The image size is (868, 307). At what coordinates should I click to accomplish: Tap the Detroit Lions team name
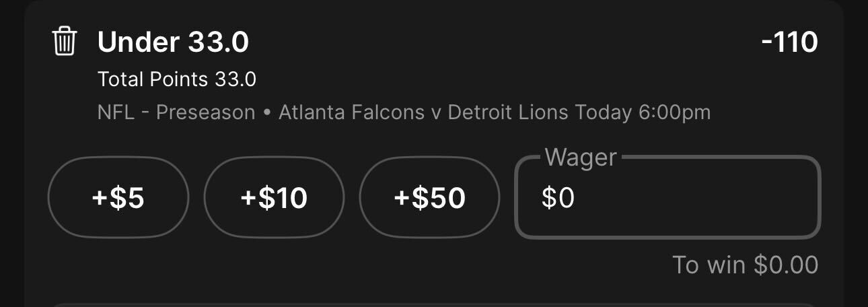pyautogui.click(x=508, y=112)
